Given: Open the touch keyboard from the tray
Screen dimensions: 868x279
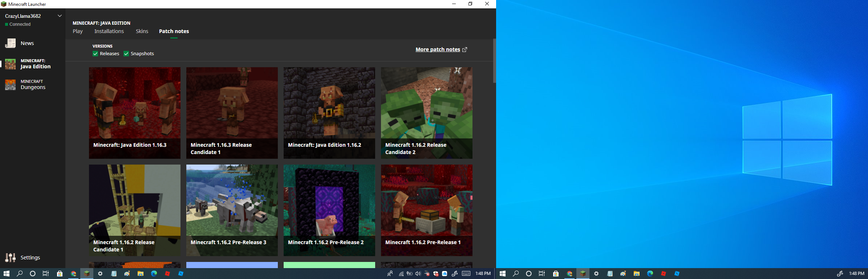Looking at the screenshot, I should [466, 274].
